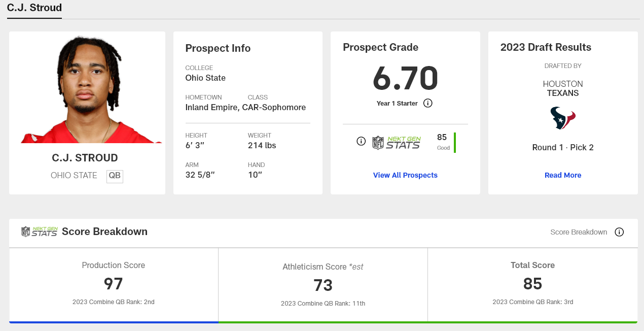Open the Score Breakdown info icon on the right
The image size is (644, 331).
pos(619,232)
